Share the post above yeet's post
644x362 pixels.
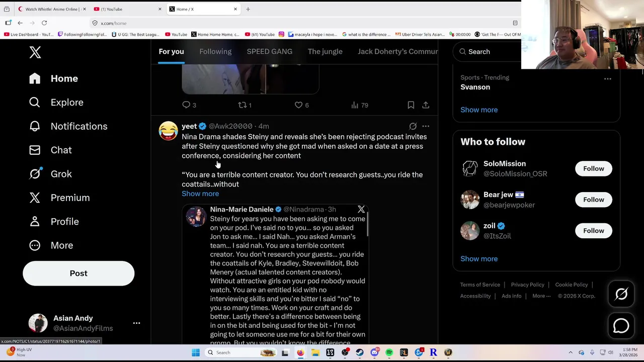tap(426, 105)
